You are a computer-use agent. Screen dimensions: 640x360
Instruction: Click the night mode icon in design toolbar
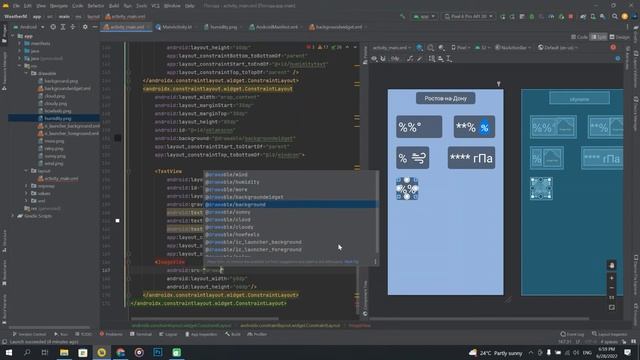point(441,48)
